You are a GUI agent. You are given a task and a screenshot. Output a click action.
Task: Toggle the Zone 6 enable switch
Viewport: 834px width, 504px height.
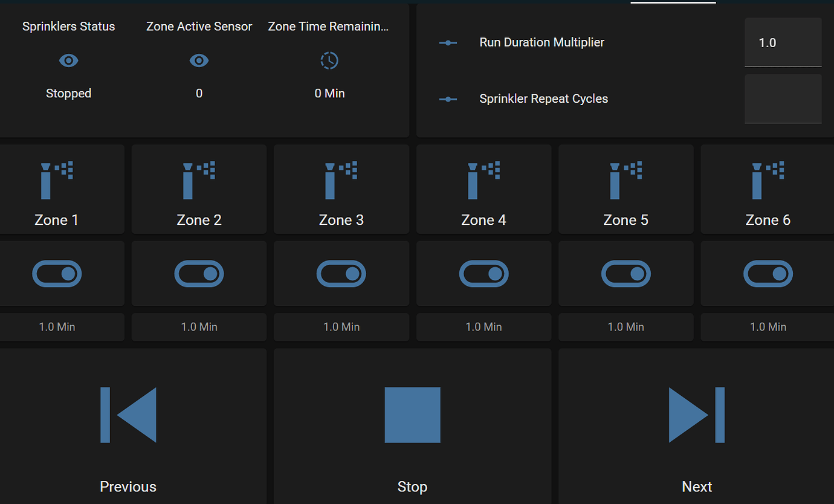[x=768, y=274]
